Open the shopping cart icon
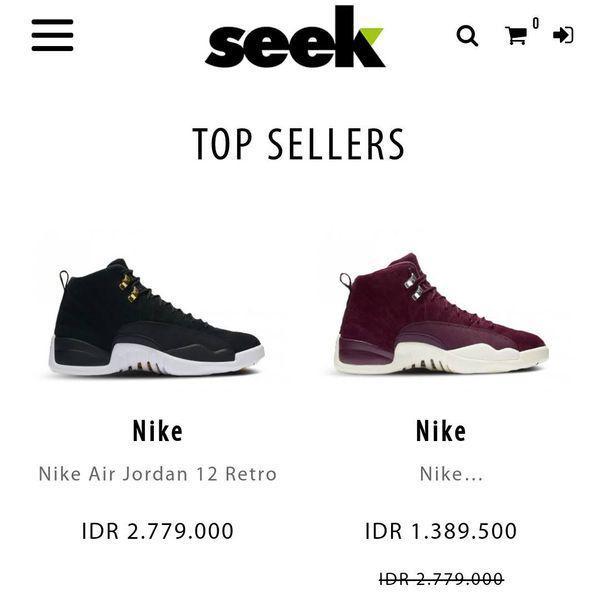Screen dimensions: 600x600 (516, 36)
